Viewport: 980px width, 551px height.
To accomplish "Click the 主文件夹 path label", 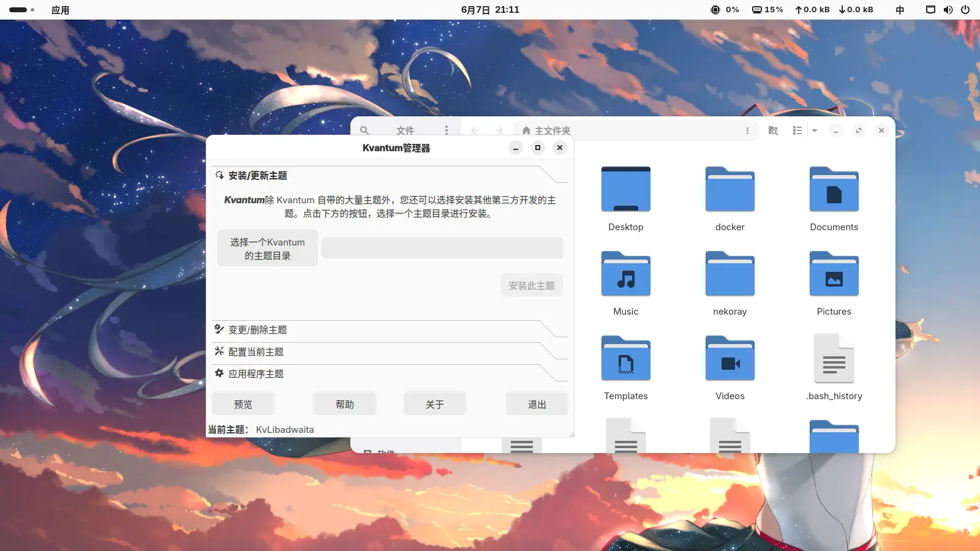I will tap(552, 130).
